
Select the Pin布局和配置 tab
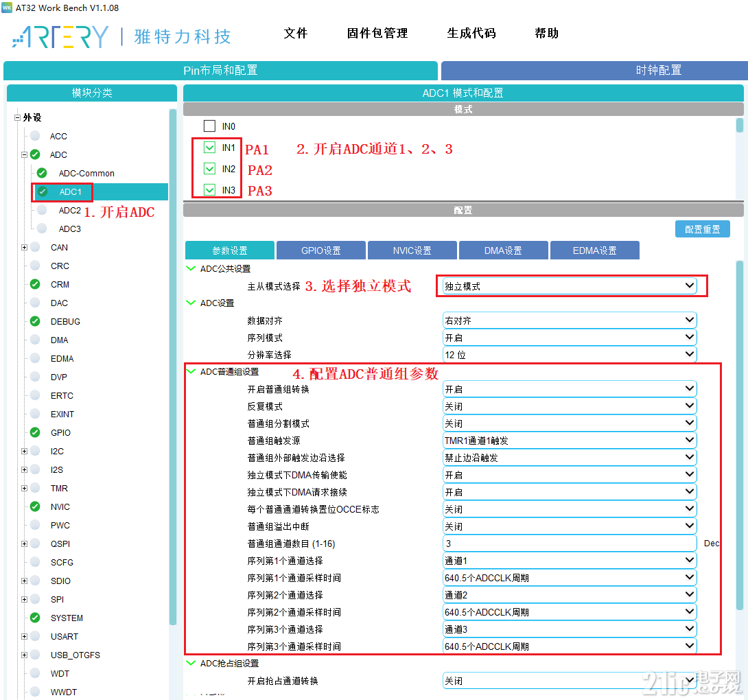pos(220,71)
